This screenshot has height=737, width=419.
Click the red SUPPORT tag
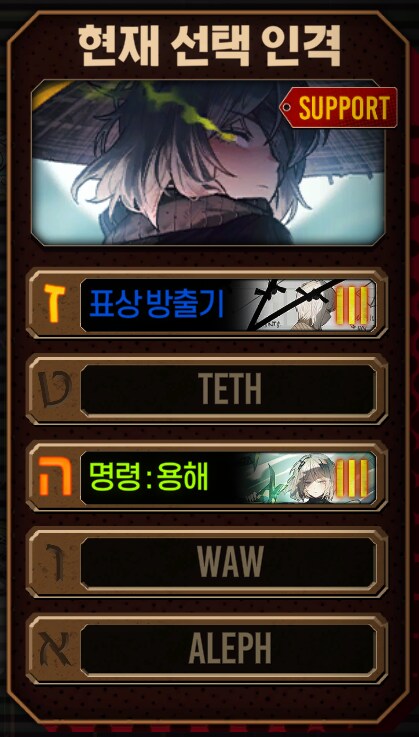[x=339, y=108]
